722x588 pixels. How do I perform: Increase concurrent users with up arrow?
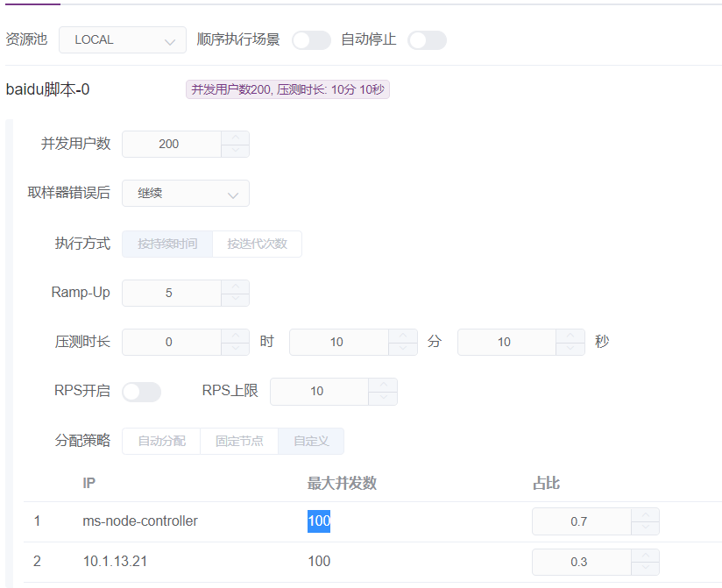[x=236, y=138]
